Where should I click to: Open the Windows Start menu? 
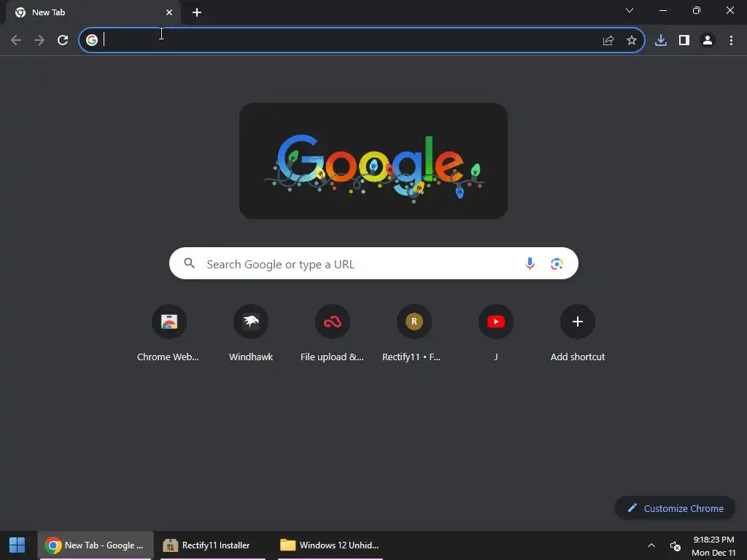18,545
